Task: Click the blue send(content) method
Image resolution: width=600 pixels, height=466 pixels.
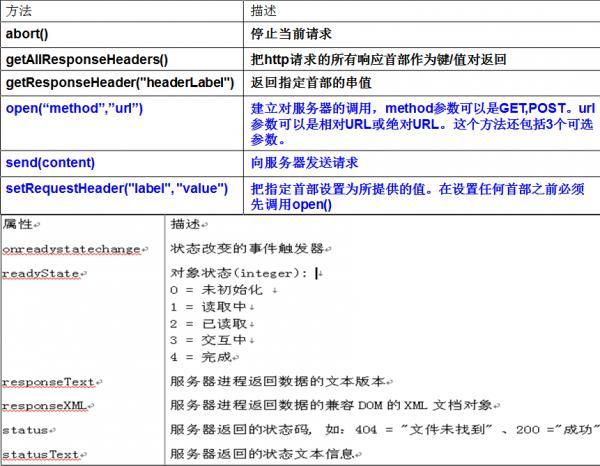Action: 50,162
